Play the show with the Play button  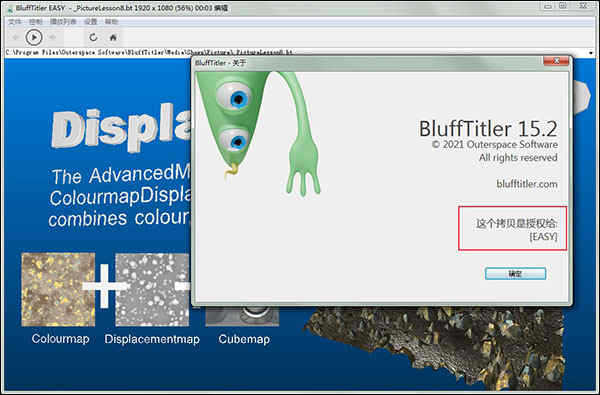[x=34, y=38]
